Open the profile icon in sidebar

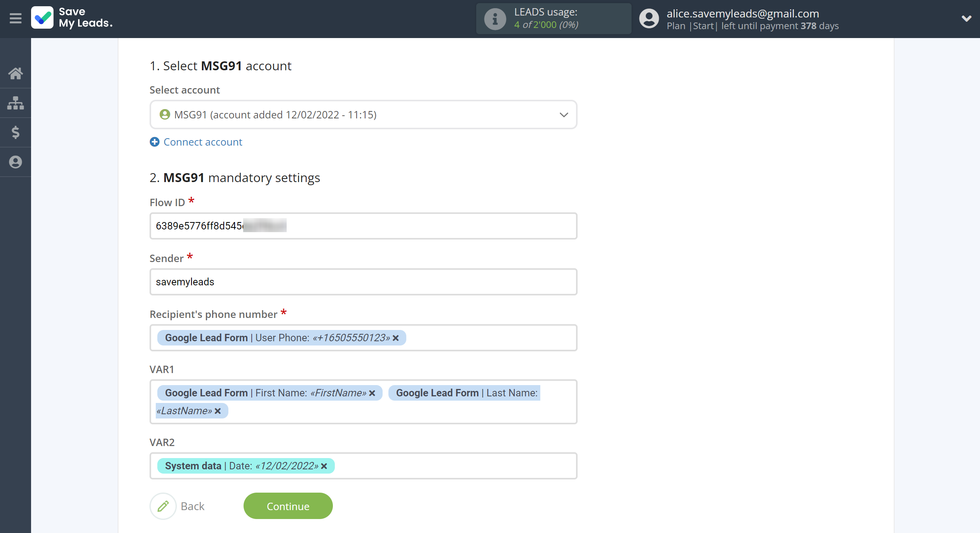(x=16, y=162)
